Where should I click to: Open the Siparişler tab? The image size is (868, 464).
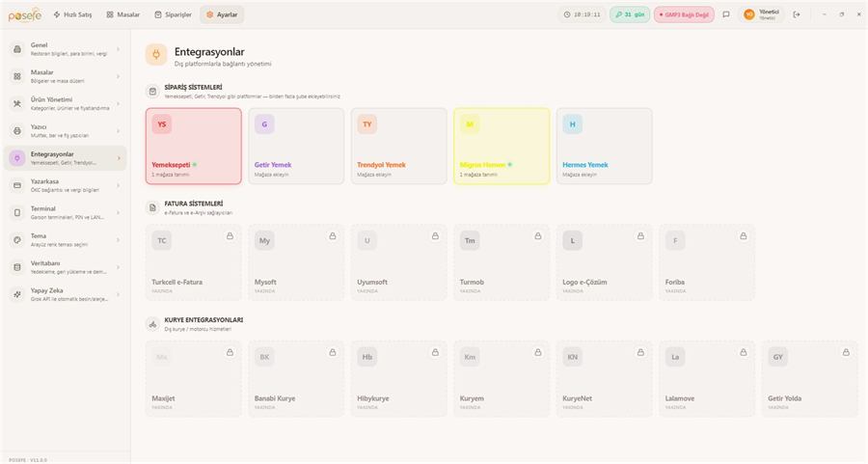click(173, 14)
